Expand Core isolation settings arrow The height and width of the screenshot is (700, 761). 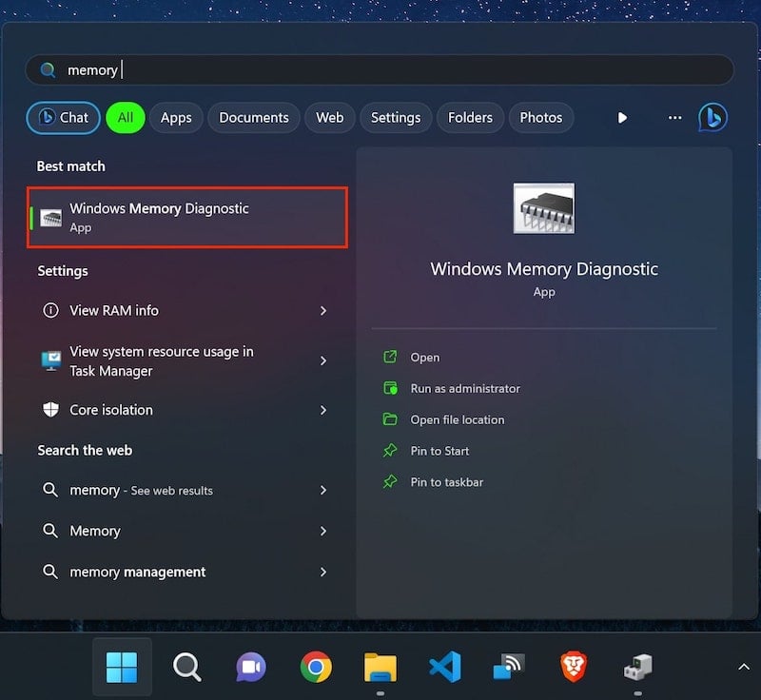[x=323, y=410]
